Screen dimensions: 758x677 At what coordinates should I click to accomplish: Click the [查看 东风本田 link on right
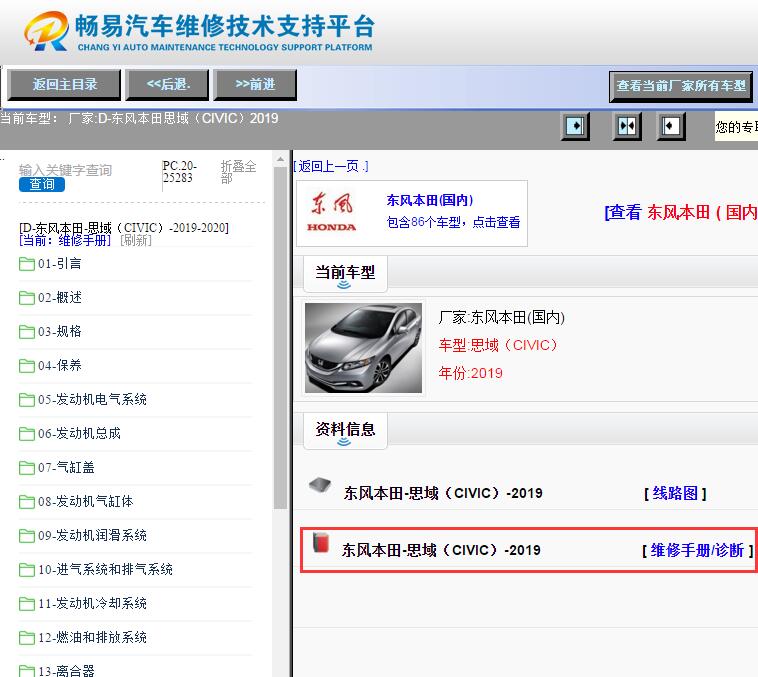tap(681, 212)
